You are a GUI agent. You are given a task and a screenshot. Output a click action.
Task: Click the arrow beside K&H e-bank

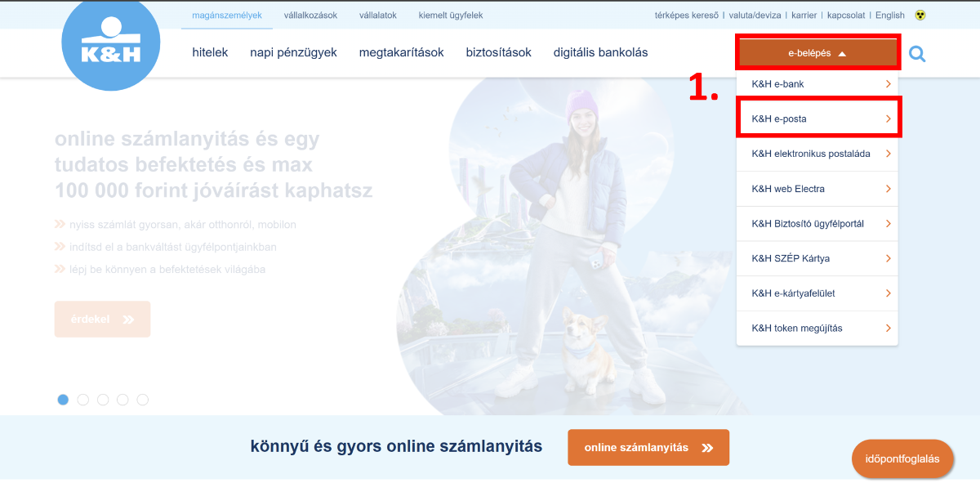(888, 84)
